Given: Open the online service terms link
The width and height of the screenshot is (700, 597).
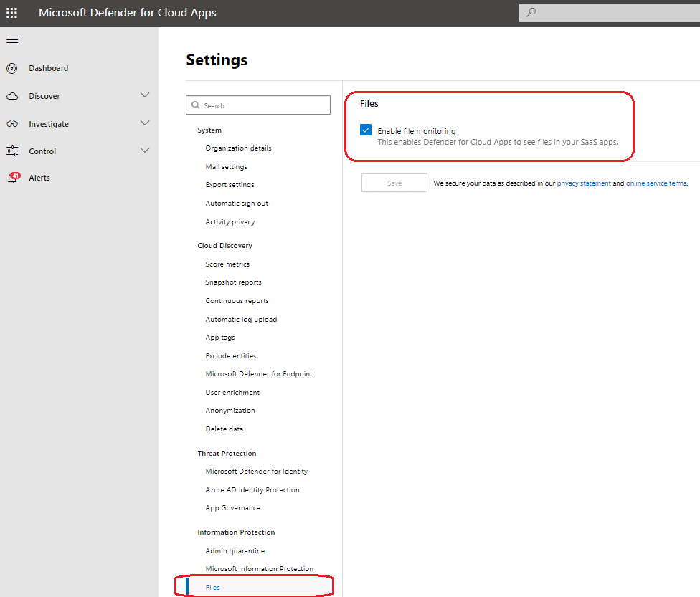Looking at the screenshot, I should click(656, 183).
